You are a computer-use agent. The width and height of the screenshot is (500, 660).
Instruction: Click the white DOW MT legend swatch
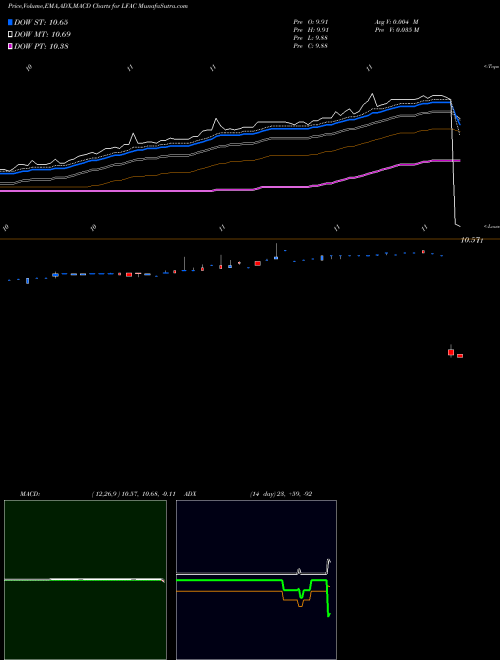tap(11, 35)
